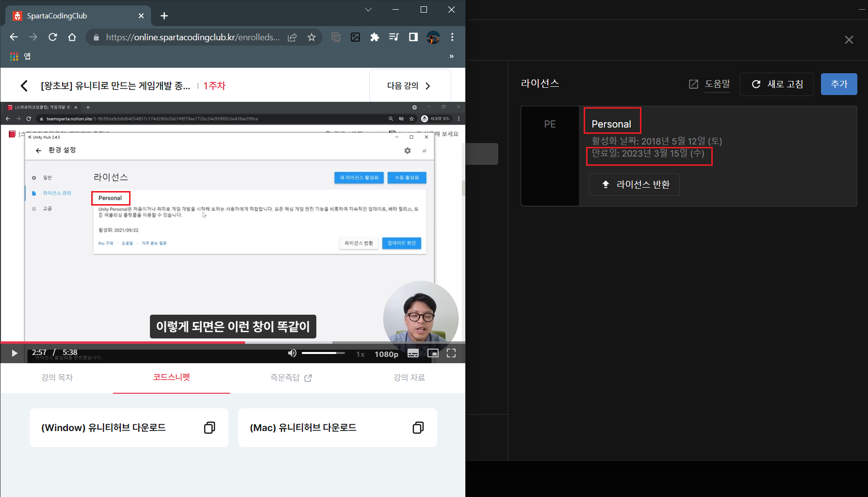Open the Chrome profile avatar
Image resolution: width=868 pixels, height=497 pixels.
(433, 37)
